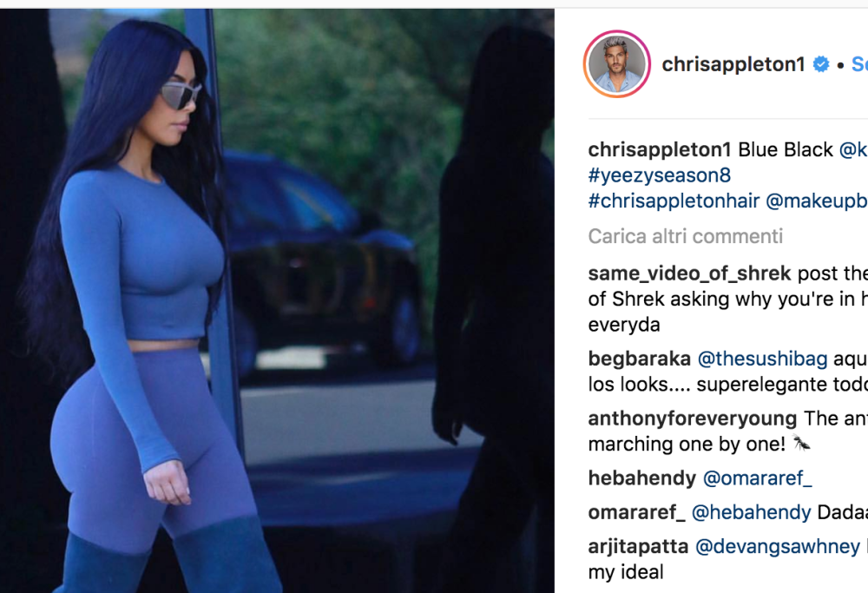
Task: Open arjitapatta commenter profile
Action: (x=638, y=546)
